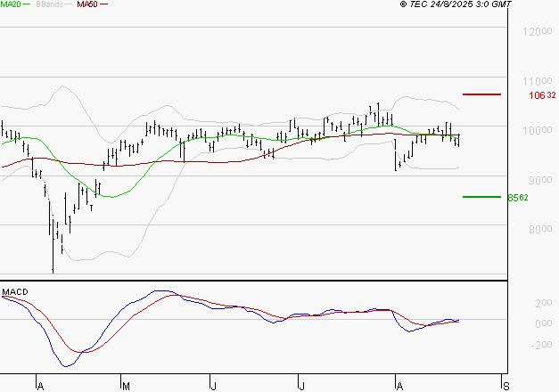The width and height of the screenshot is (559, 392).
Task: Click the TEC copyright timestamp text
Action: [456, 4]
